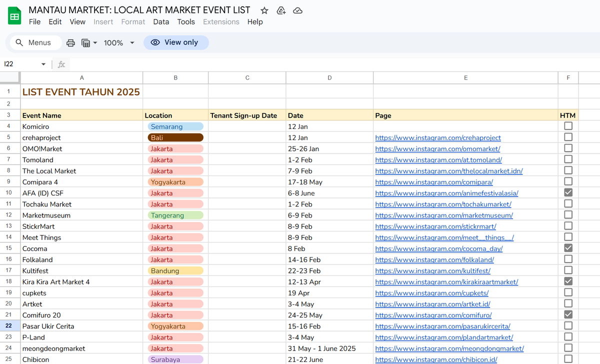Select the Folkaland event cell
600x364 pixels.
81,259
